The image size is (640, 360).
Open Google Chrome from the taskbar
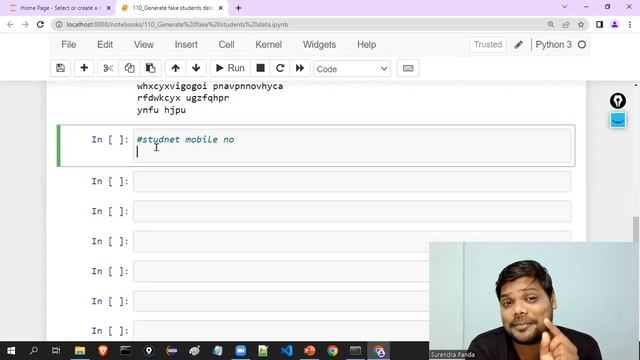333,351
